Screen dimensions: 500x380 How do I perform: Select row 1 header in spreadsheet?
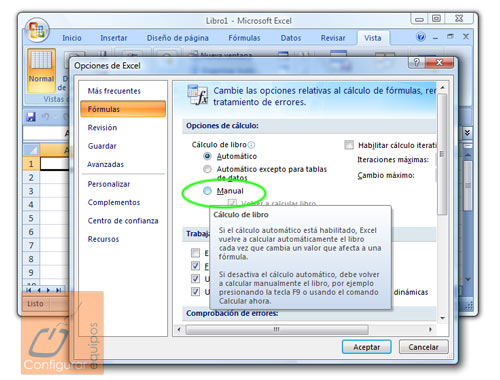pos(31,164)
